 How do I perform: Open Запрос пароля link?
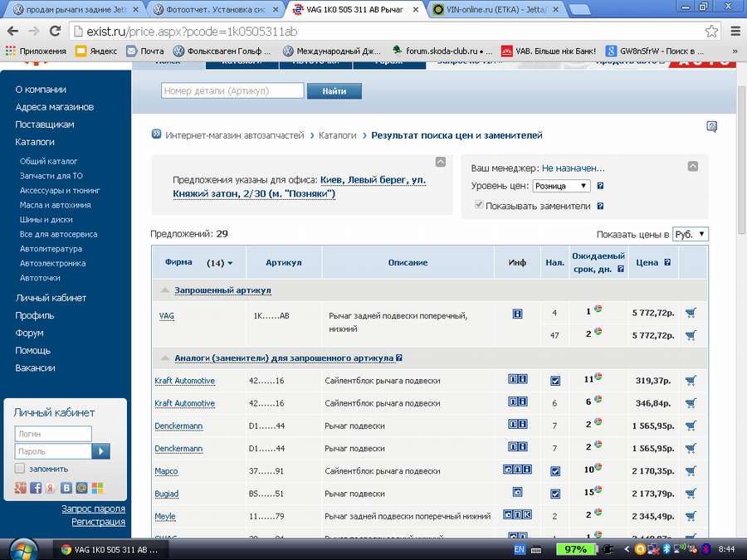[93, 509]
